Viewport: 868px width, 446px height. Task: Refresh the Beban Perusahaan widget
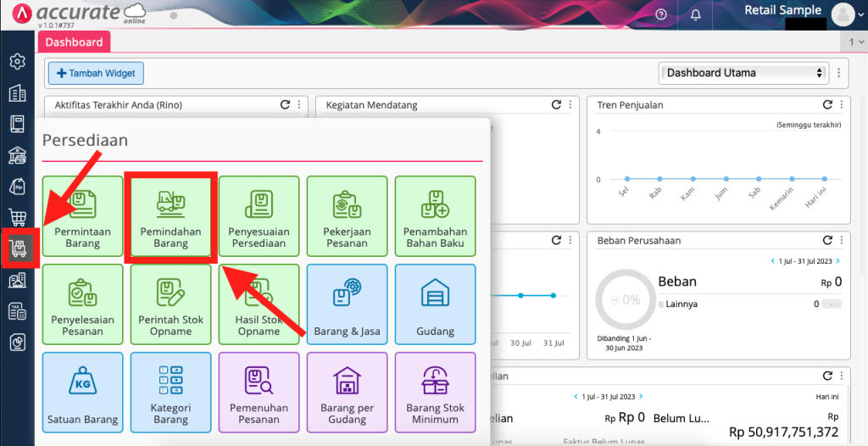click(827, 241)
